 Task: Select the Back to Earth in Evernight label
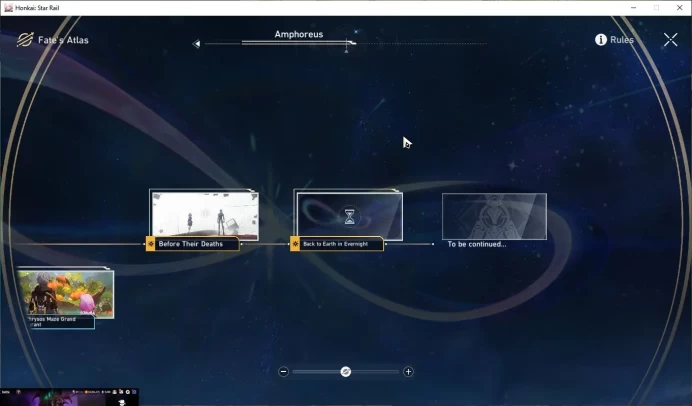pyautogui.click(x=335, y=244)
